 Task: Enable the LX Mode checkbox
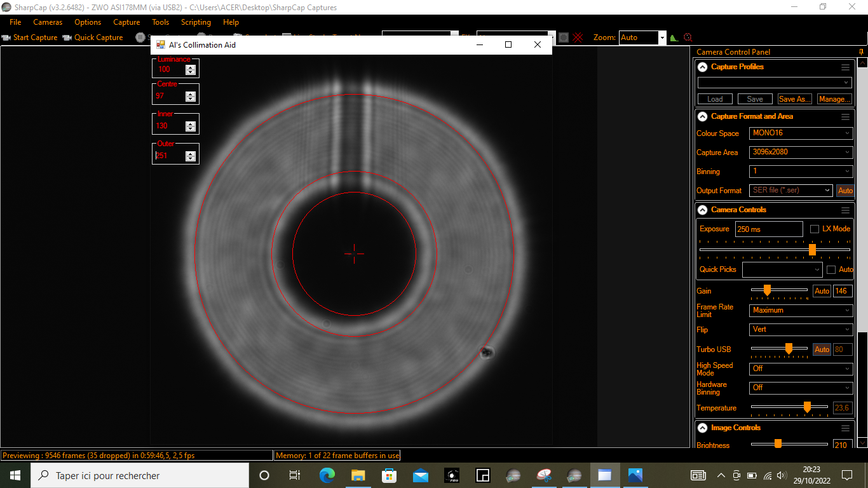click(815, 229)
